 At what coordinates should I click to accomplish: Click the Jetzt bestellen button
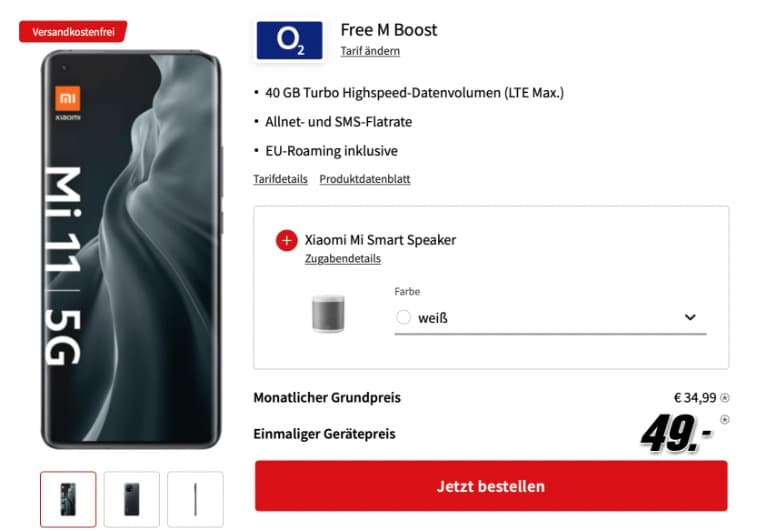pos(491,485)
